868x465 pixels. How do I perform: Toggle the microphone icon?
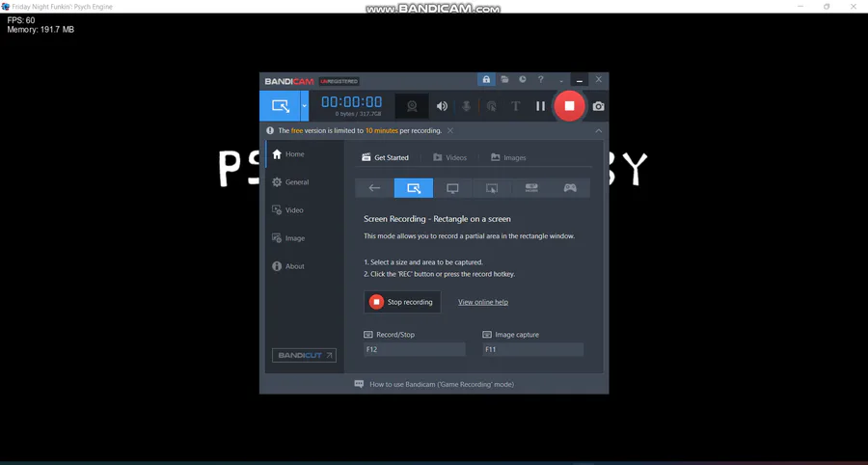tap(466, 106)
